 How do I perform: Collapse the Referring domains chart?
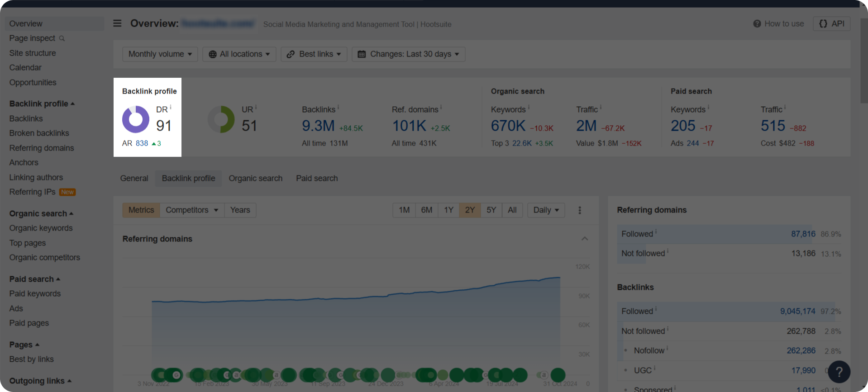[x=585, y=239]
